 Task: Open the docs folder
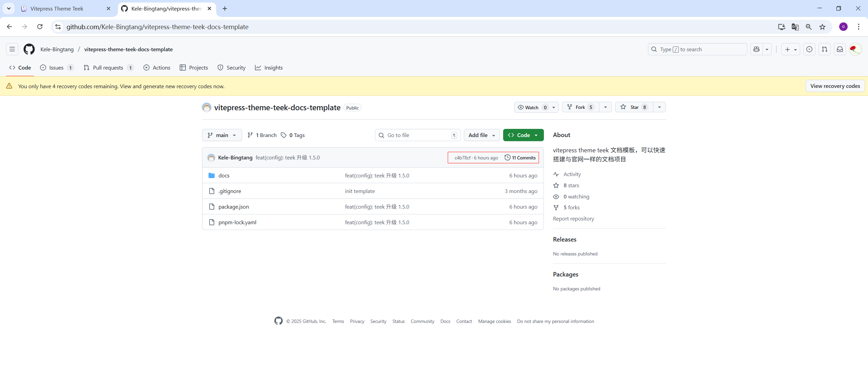(x=224, y=175)
